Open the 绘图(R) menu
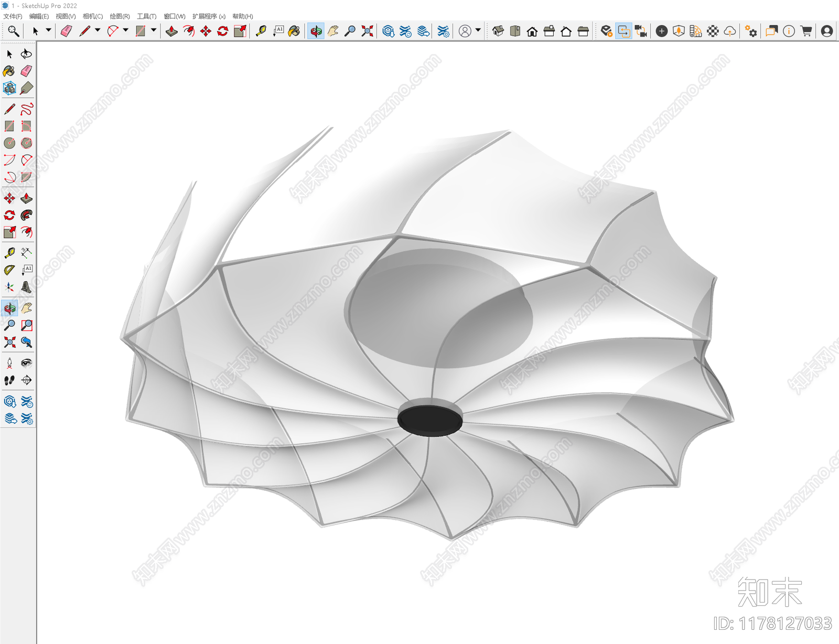Image resolution: width=839 pixels, height=644 pixels. 120,16
